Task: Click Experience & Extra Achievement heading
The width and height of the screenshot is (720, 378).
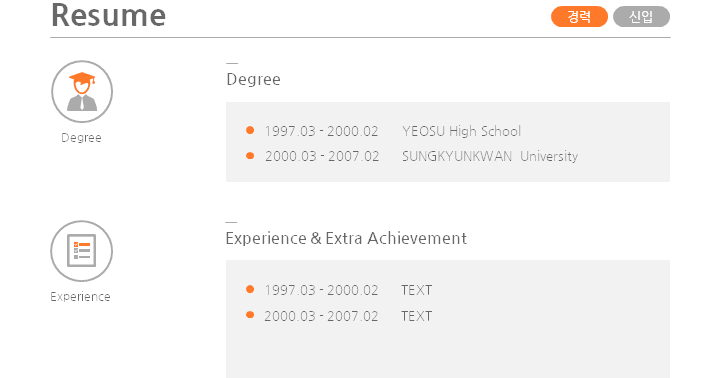Action: coord(346,238)
